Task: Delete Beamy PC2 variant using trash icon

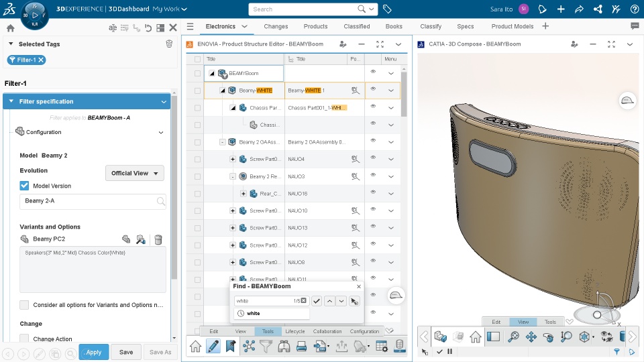Action: point(158,239)
